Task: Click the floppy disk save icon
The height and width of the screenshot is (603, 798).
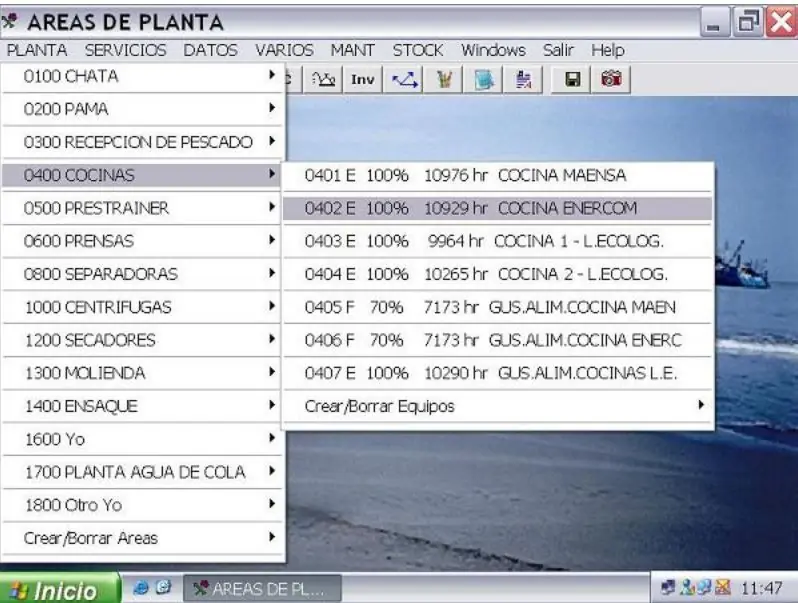Action: (x=572, y=79)
